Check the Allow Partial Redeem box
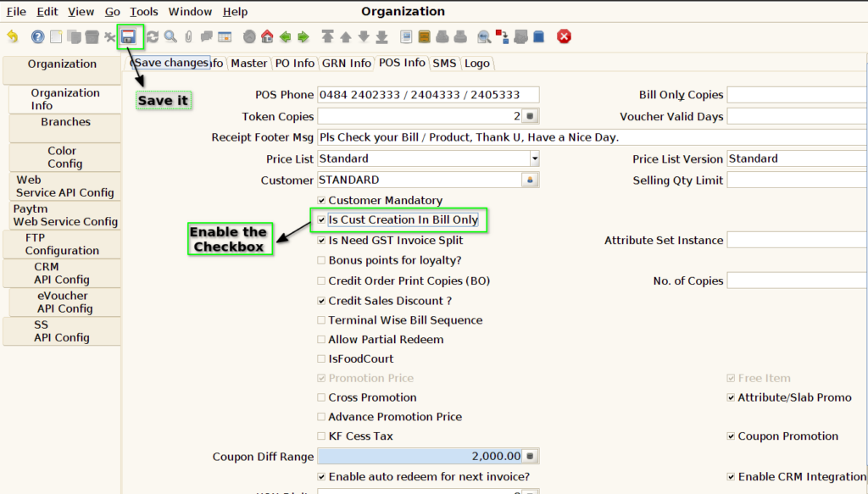This screenshot has width=868, height=494. (x=321, y=339)
